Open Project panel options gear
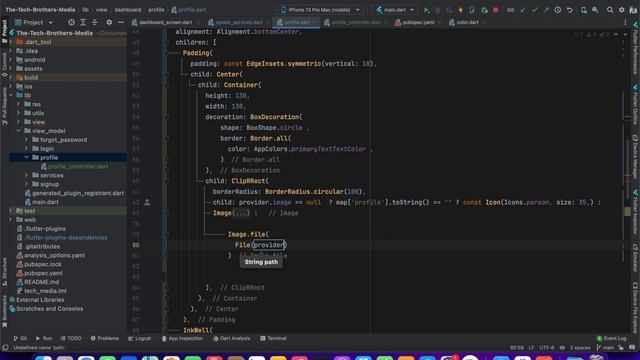Image resolution: width=640 pixels, height=360 pixels. click(109, 22)
